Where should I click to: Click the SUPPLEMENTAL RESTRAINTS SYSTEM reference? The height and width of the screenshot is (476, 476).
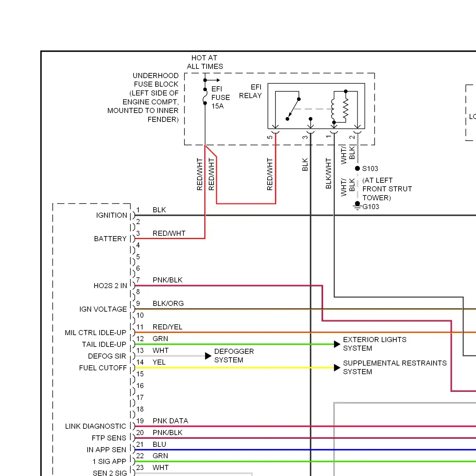[395, 367]
